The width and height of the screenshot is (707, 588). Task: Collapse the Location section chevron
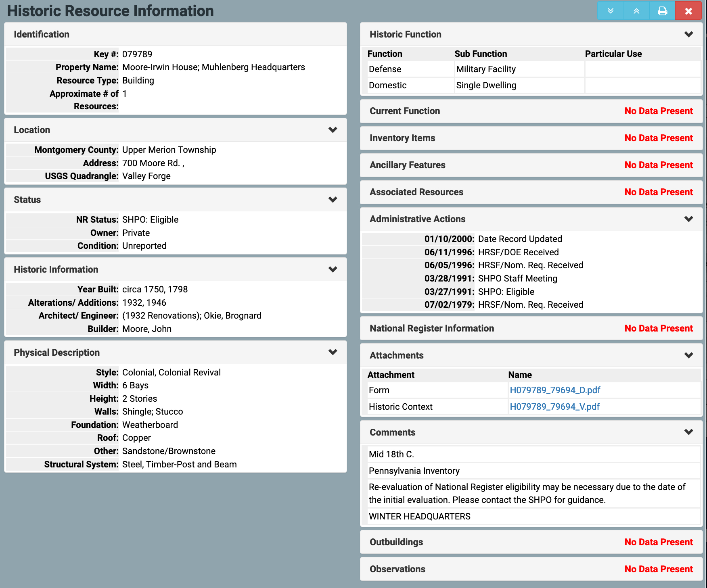click(x=333, y=130)
